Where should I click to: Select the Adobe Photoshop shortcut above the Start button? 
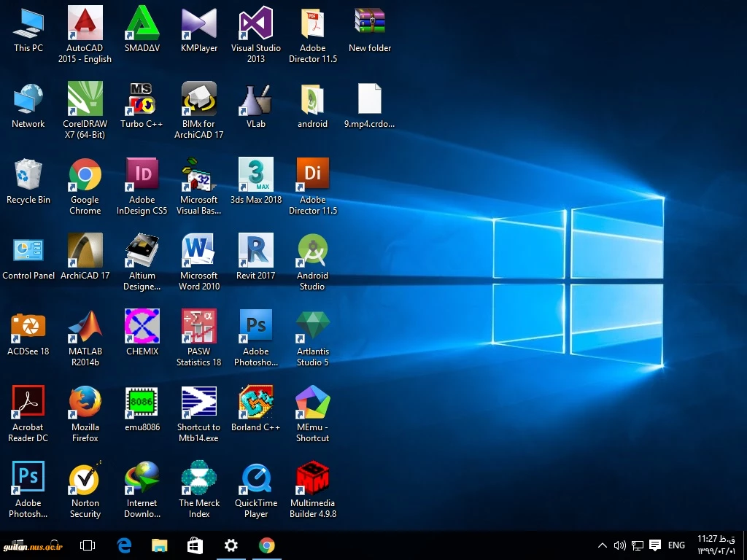pyautogui.click(x=28, y=489)
